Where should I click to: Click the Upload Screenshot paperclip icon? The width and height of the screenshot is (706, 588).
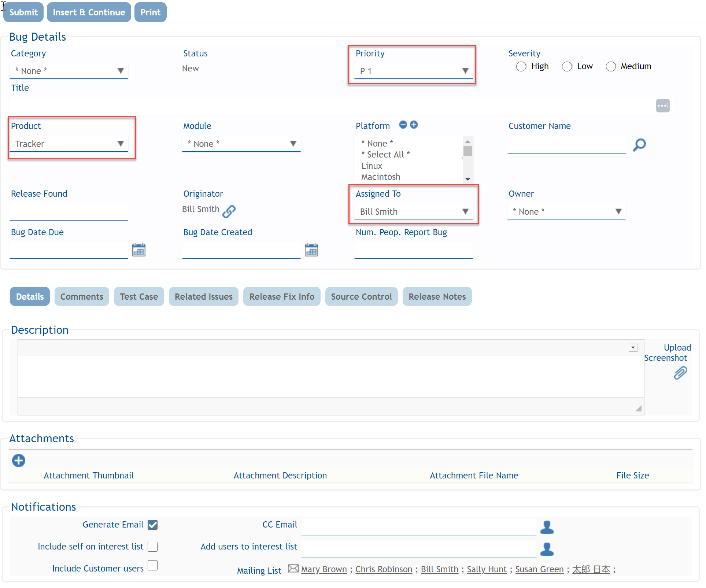[x=680, y=373]
